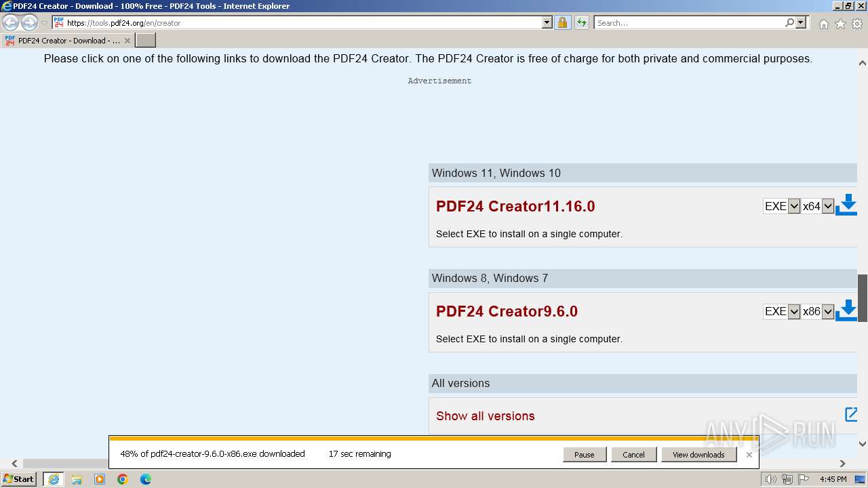Click the horizontal scroll right arrow
The width and height of the screenshot is (868, 488).
pyautogui.click(x=843, y=464)
